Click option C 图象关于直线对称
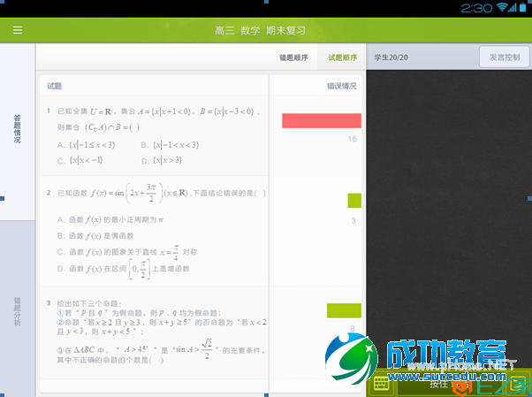 click(127, 252)
